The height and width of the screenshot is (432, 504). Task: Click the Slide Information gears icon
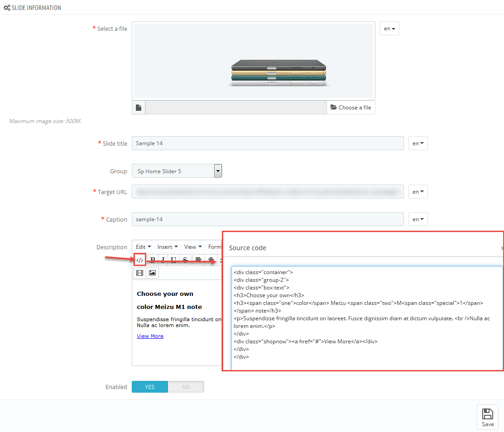[x=7, y=8]
